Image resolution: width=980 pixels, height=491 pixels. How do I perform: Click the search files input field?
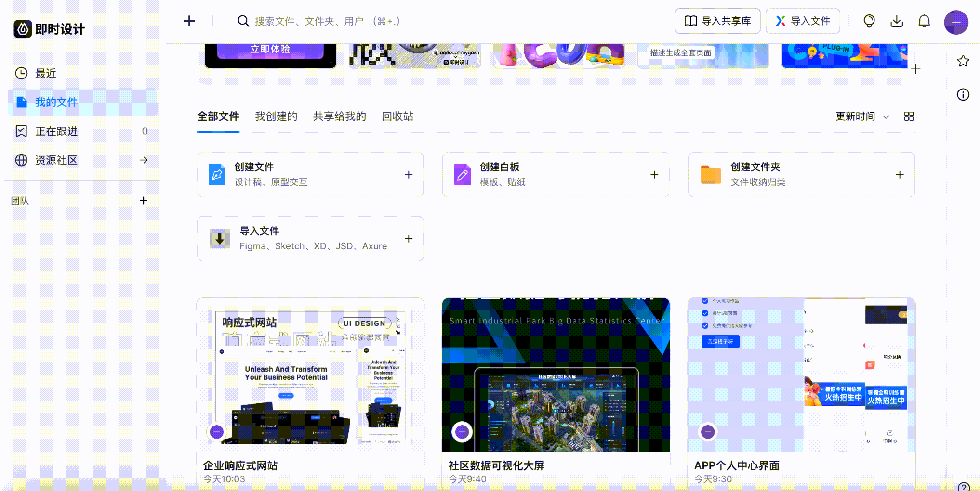coord(328,21)
